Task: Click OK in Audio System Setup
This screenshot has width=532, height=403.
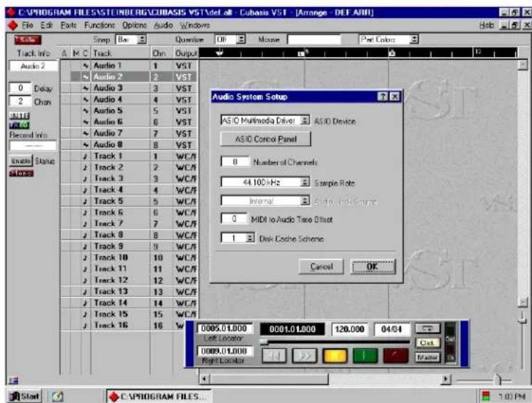Action: (373, 267)
